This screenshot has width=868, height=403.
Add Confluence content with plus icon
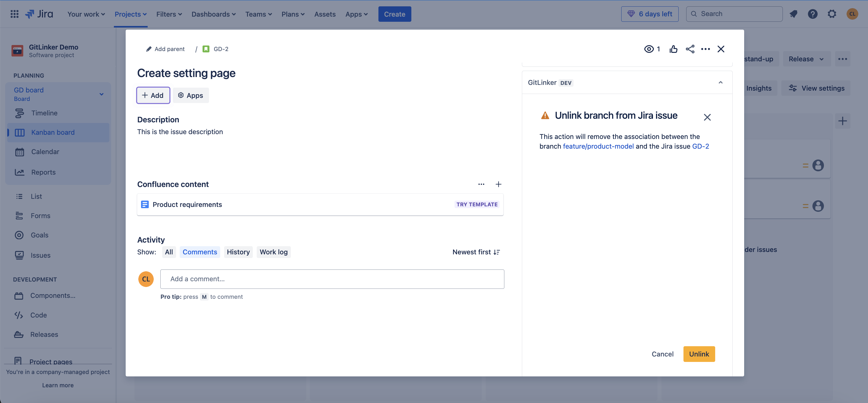[x=498, y=184]
